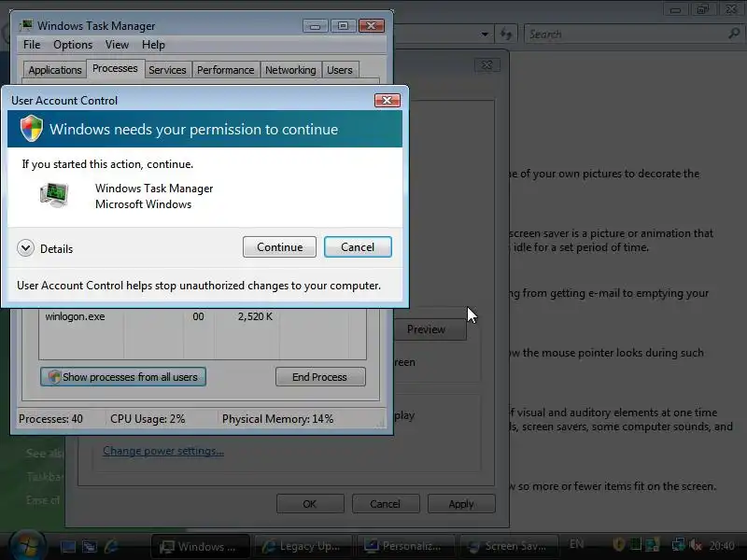Click Task Manager title bar icon
The width and height of the screenshot is (747, 560).
pos(27,25)
